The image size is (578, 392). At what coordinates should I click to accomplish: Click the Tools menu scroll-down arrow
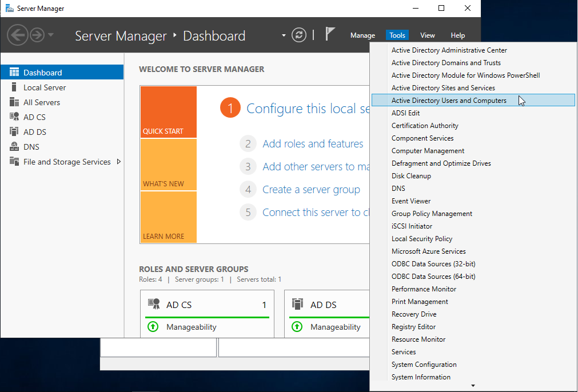(473, 386)
